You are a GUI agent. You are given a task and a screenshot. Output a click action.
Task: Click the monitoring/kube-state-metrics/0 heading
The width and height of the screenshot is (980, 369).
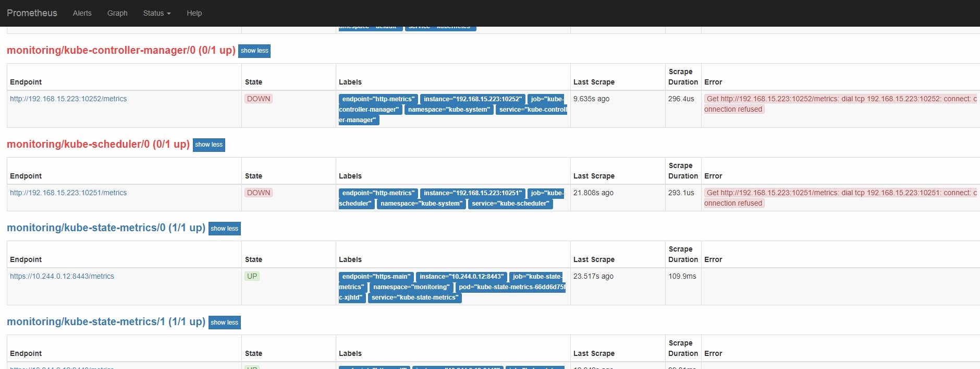click(106, 228)
